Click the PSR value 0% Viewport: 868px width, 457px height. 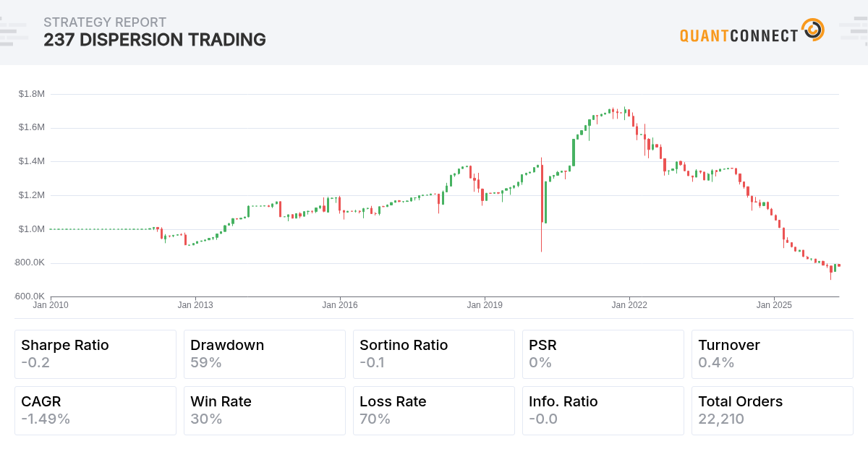click(540, 362)
